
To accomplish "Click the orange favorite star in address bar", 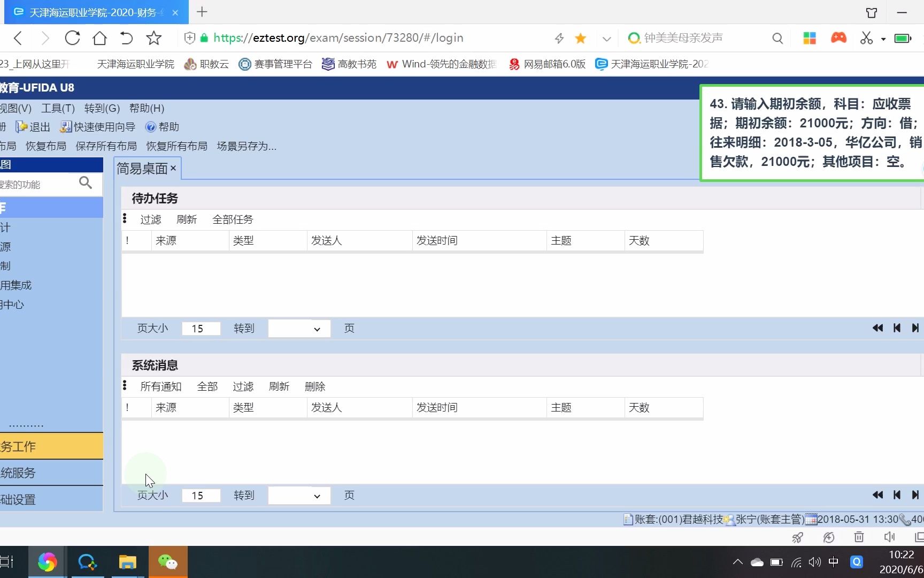I will click(581, 38).
